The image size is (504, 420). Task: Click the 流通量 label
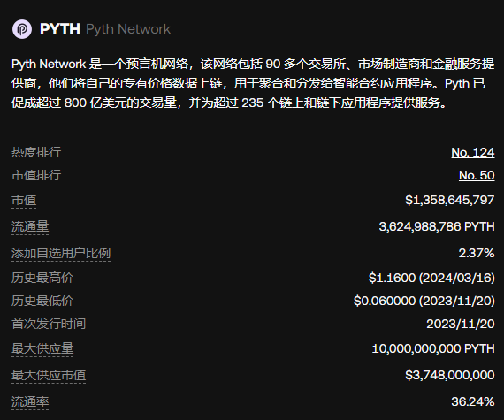[x=30, y=227]
